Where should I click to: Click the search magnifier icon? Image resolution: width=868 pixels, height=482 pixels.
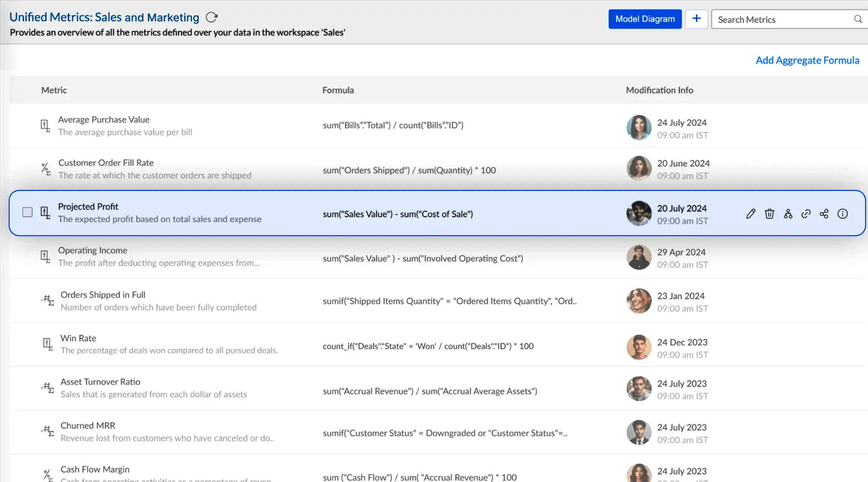858,19
